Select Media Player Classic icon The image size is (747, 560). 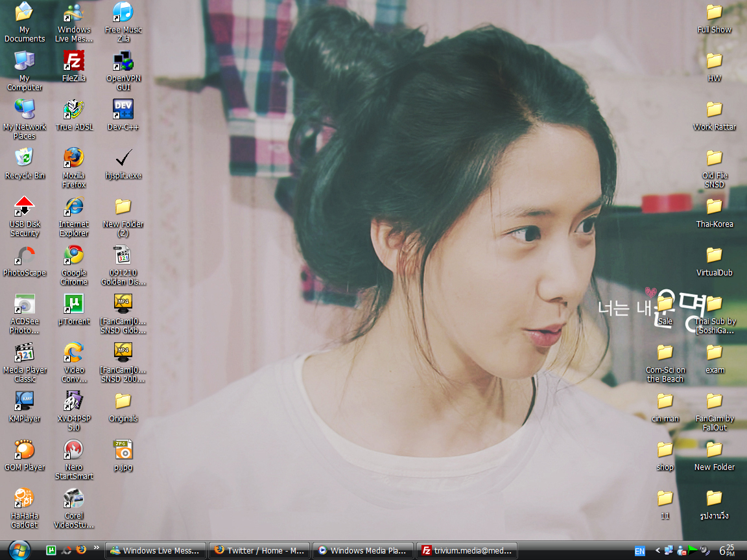[x=24, y=362]
